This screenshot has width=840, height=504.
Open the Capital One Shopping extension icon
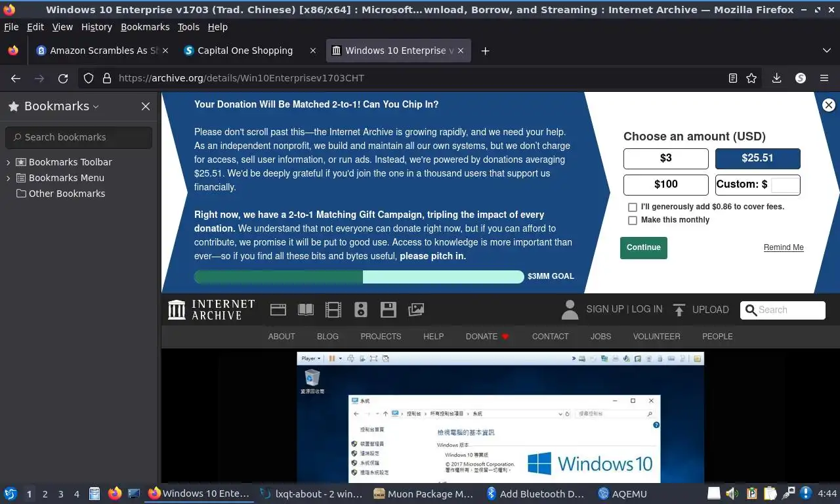pyautogui.click(x=800, y=78)
